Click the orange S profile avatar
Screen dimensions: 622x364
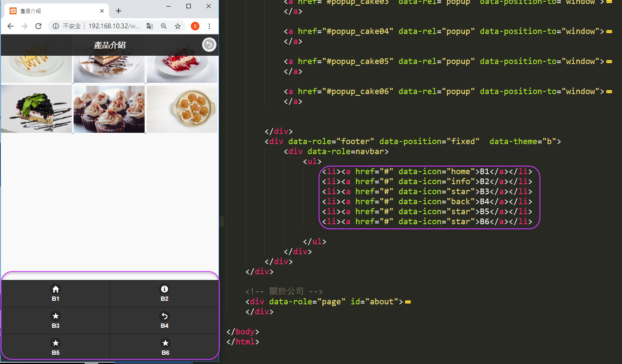195,26
